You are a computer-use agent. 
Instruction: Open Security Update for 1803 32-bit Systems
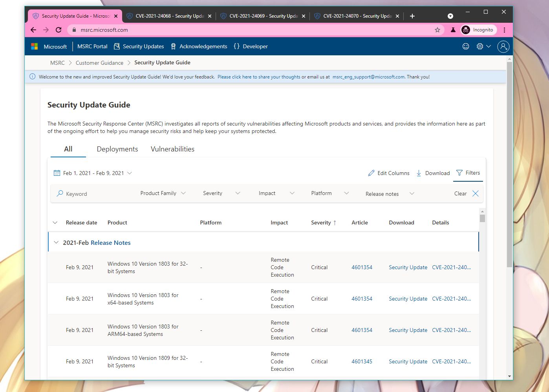click(x=408, y=267)
